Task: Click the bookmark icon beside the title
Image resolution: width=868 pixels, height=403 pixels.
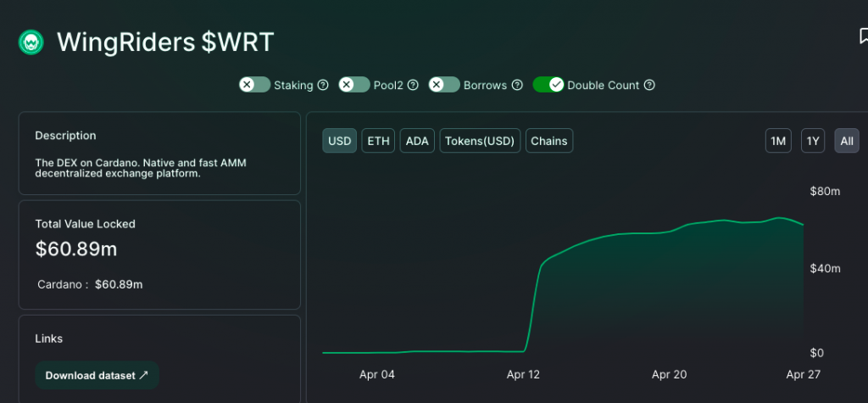Action: click(863, 36)
